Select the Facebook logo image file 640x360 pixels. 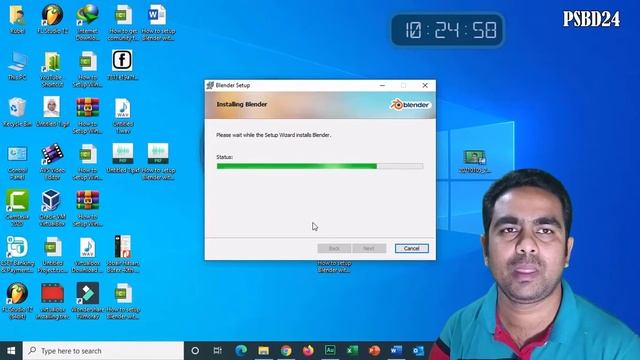tap(122, 65)
